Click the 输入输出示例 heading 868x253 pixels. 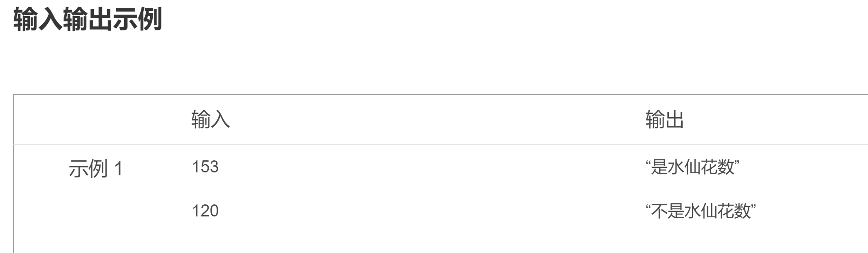pyautogui.click(x=88, y=20)
